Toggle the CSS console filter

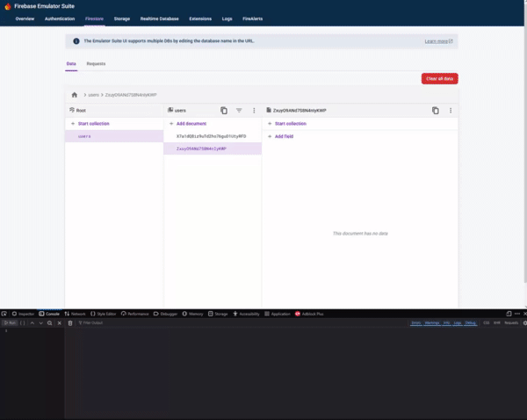tap(486, 322)
